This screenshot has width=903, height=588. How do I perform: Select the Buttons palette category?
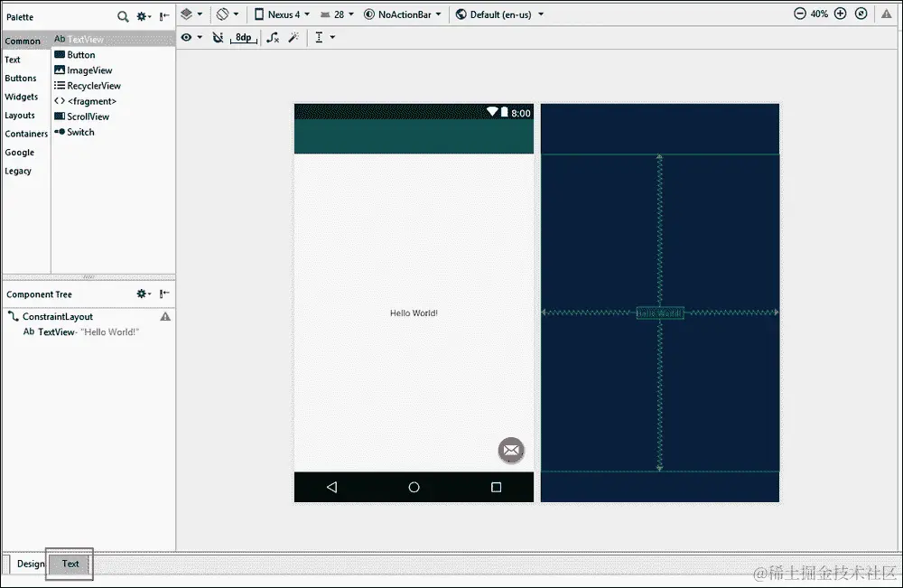coord(21,78)
